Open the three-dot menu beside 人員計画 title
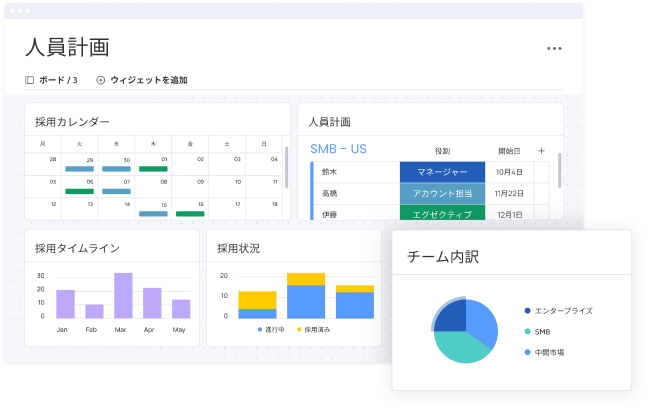Image resolution: width=653 pixels, height=413 pixels. [x=553, y=48]
